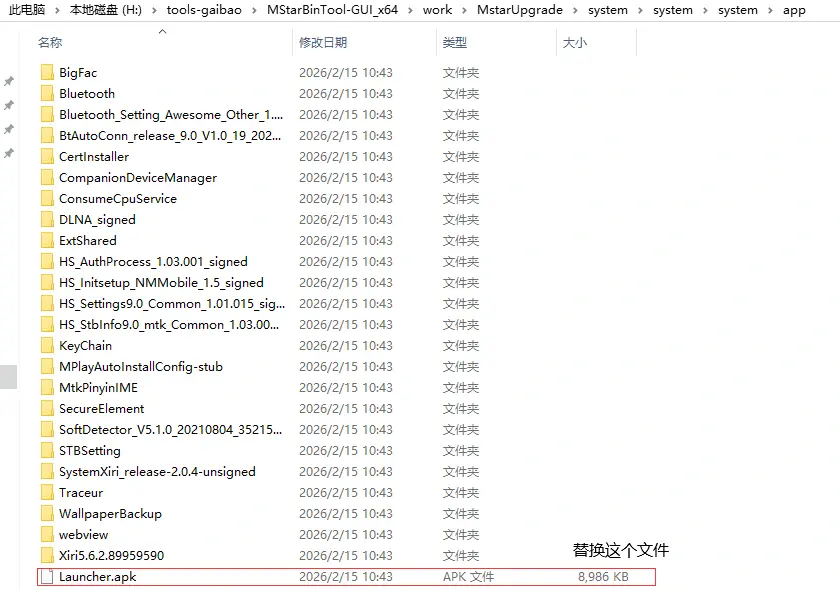Click the BigFac folder icon

point(47,73)
